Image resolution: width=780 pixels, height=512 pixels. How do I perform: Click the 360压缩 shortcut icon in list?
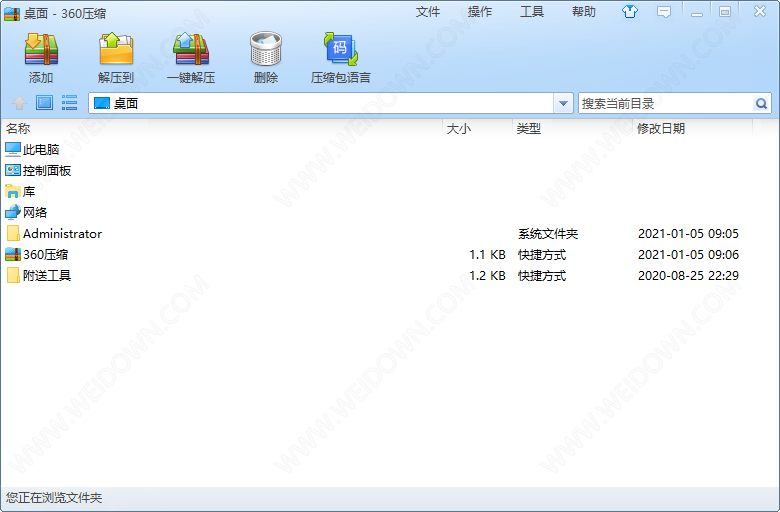click(x=12, y=254)
